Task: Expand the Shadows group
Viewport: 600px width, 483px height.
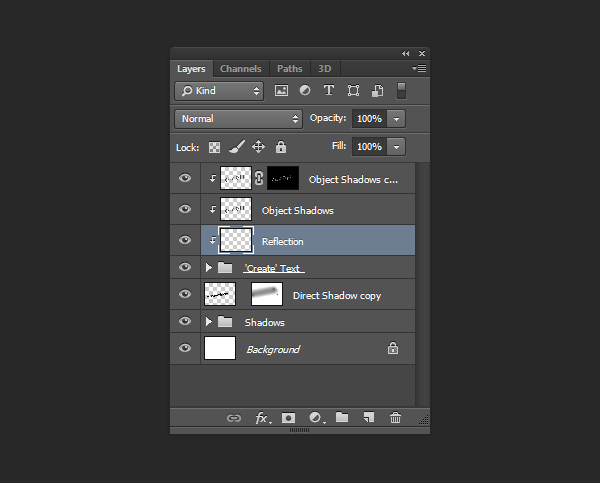Action: 209,321
